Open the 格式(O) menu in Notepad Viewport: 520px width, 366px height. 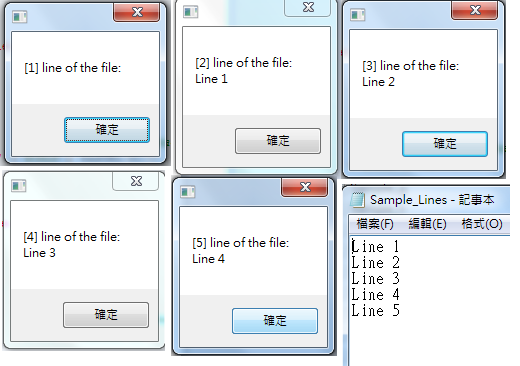pyautogui.click(x=482, y=224)
